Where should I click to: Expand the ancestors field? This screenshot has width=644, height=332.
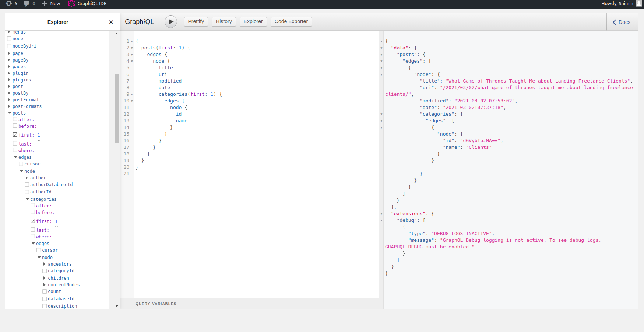(x=45, y=264)
